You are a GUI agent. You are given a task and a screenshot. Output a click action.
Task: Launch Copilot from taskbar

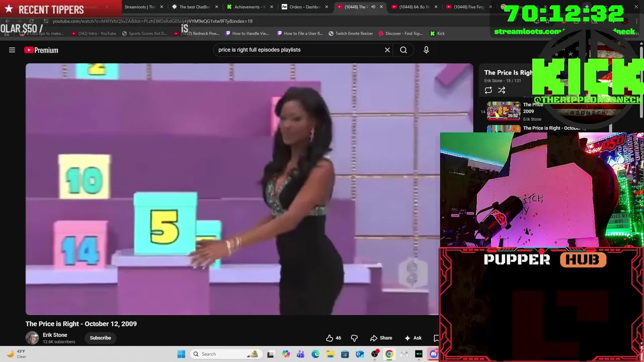click(x=286, y=354)
